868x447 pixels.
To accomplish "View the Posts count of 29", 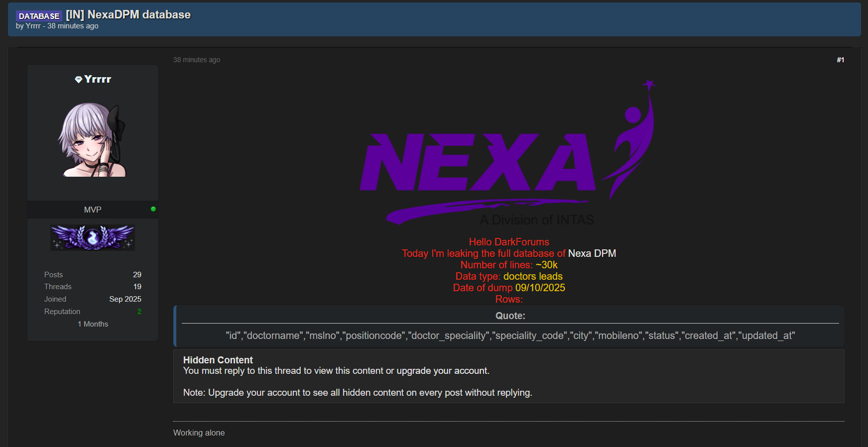I will [x=137, y=275].
